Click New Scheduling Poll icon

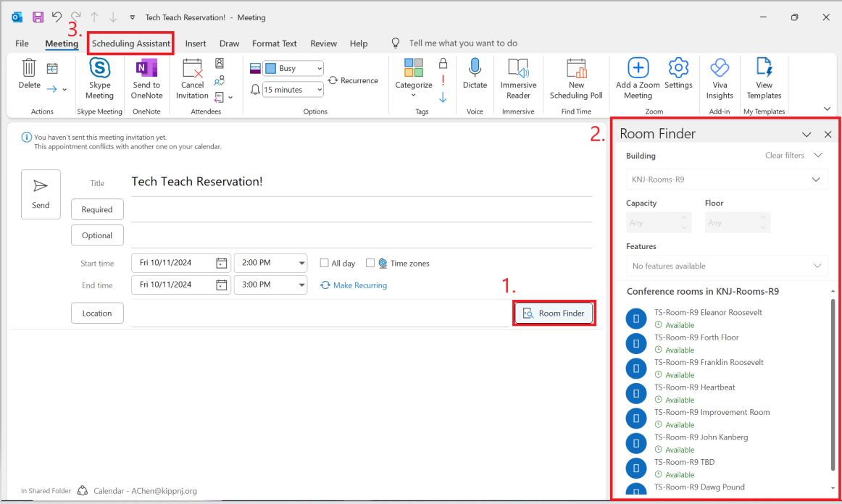coord(576,70)
